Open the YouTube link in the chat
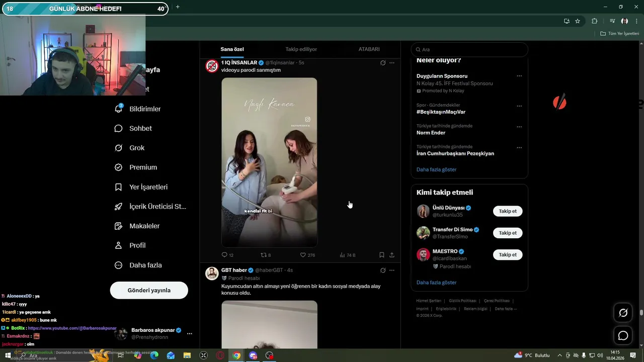This screenshot has height=362, width=644. (x=72, y=328)
